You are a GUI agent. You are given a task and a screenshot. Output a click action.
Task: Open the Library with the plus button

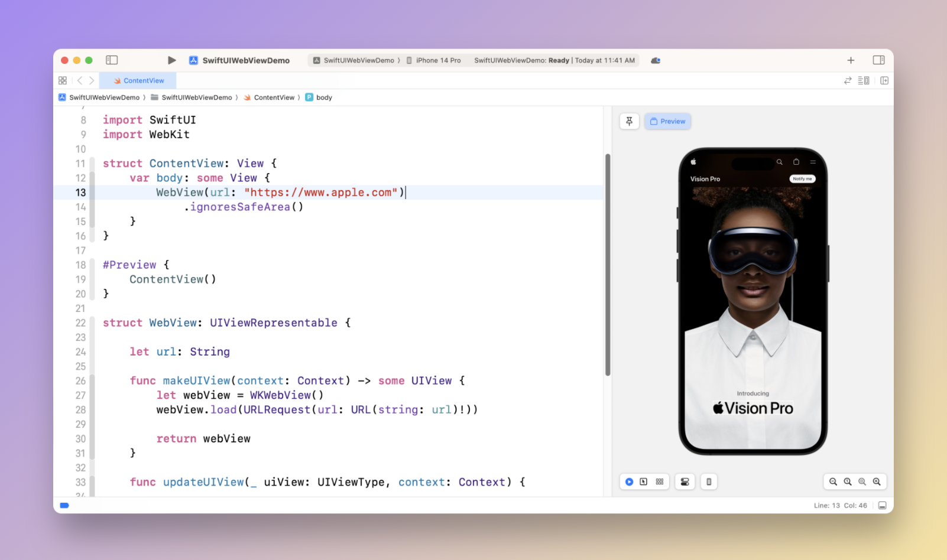(x=851, y=60)
